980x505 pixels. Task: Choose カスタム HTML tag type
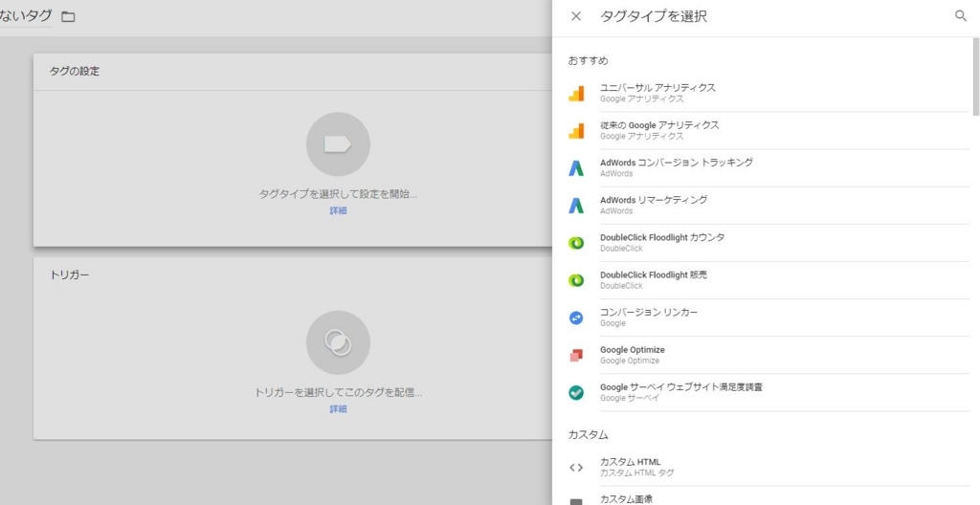[x=767, y=468]
